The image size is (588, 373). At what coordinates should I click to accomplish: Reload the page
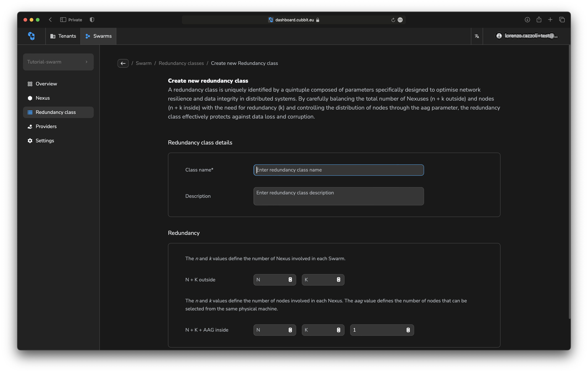click(x=393, y=20)
